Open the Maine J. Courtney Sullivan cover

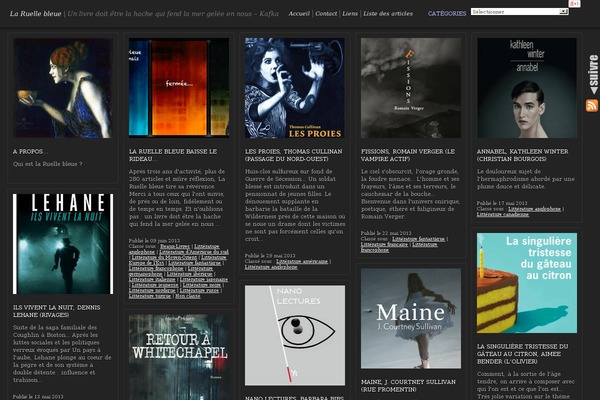pos(411,318)
